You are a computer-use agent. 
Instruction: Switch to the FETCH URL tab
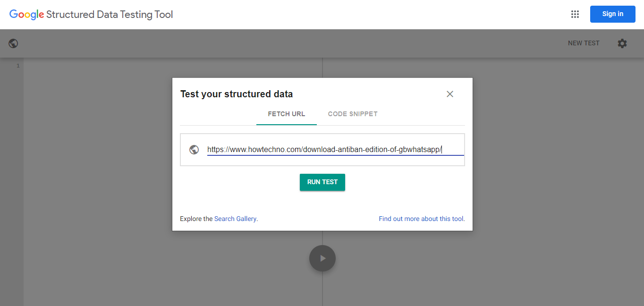tap(287, 114)
